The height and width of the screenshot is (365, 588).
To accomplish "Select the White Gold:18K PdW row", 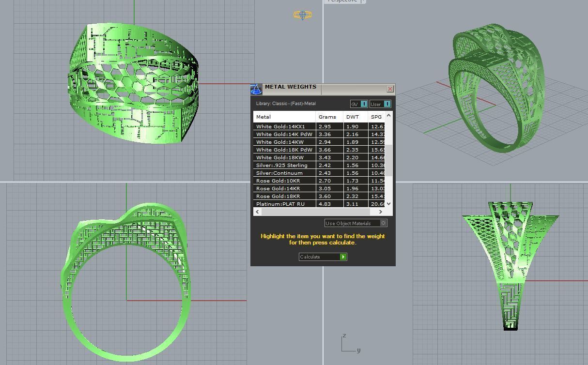I will [319, 150].
